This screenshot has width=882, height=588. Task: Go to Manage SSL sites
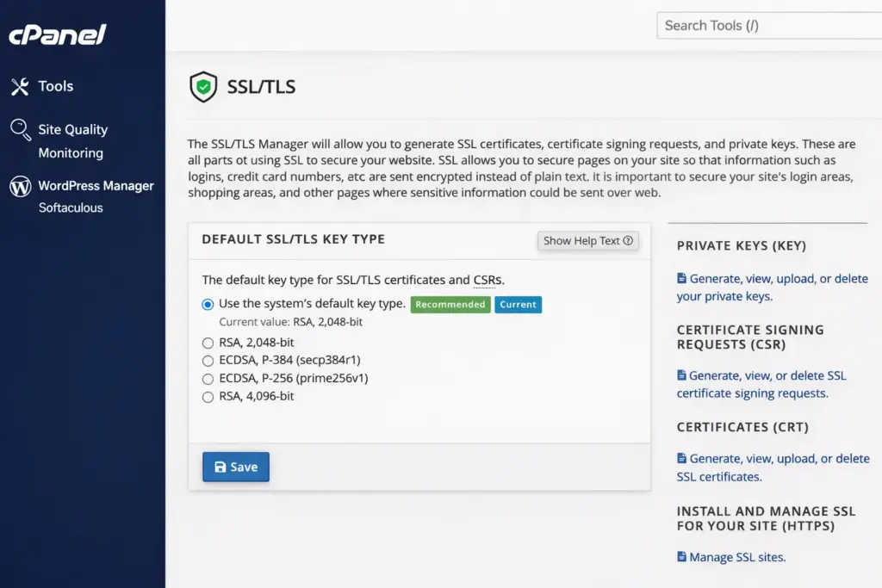point(737,557)
